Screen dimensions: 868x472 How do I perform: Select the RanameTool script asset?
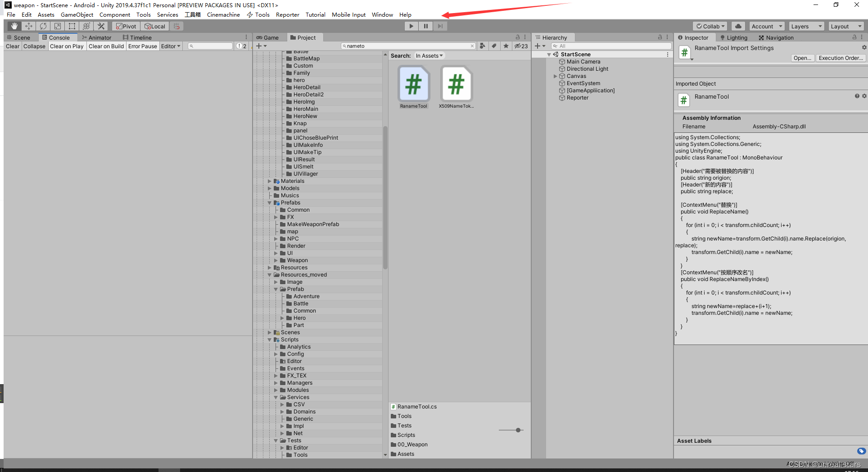coord(414,88)
